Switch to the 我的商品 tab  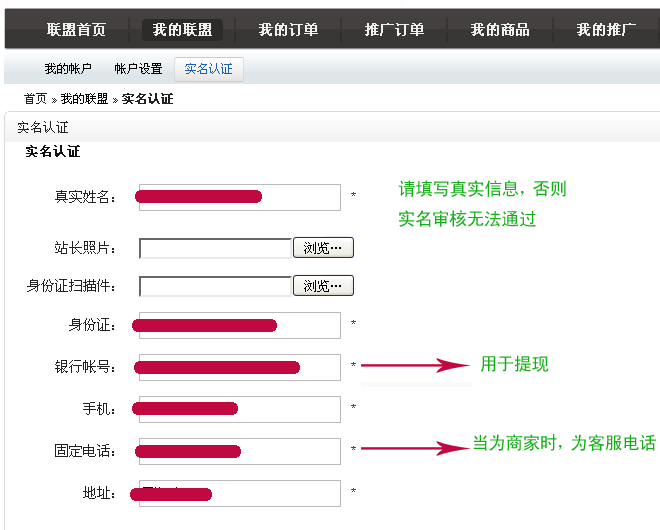point(500,30)
